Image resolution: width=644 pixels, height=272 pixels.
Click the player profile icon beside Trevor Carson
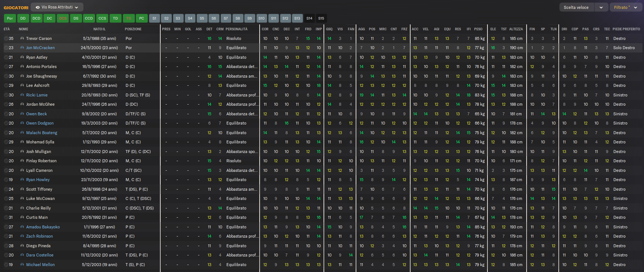[x=22, y=38]
